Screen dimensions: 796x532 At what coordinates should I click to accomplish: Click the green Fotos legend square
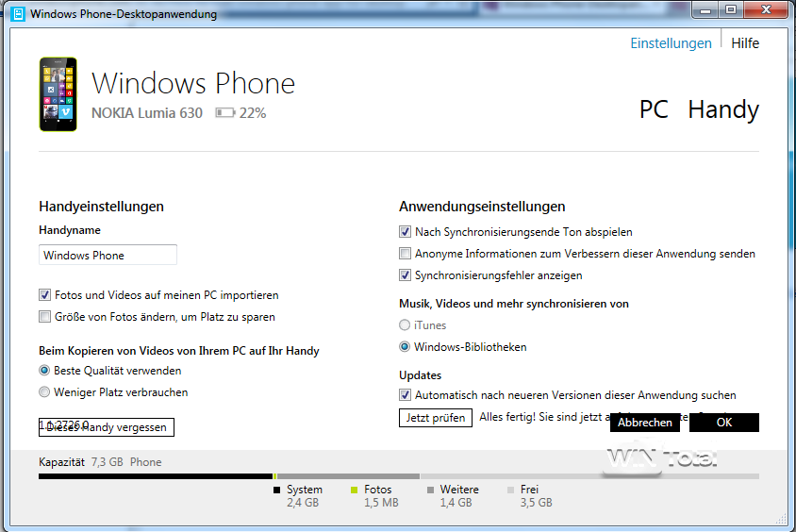[x=355, y=490]
